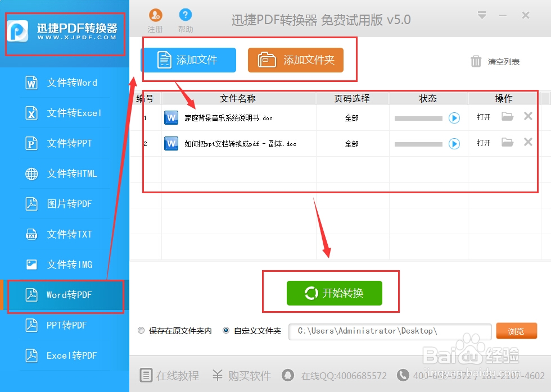
Task: Click 在线QQ:4006685572 contact link
Action: pos(334,376)
